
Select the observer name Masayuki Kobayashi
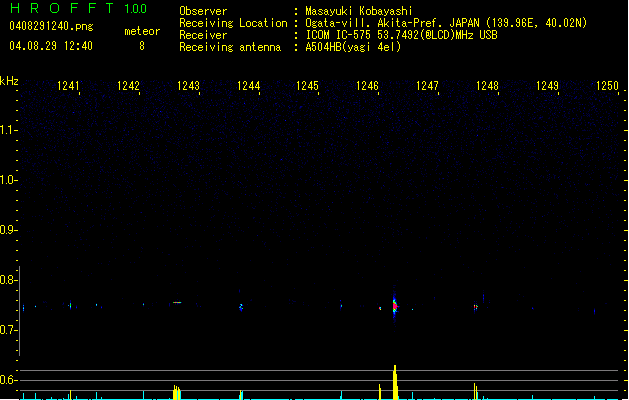pyautogui.click(x=359, y=11)
